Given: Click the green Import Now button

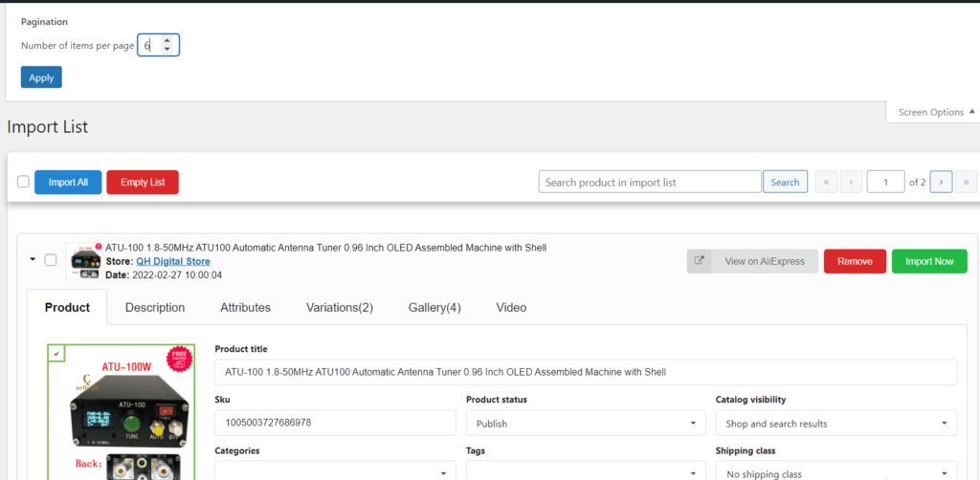Looking at the screenshot, I should coord(929,262).
